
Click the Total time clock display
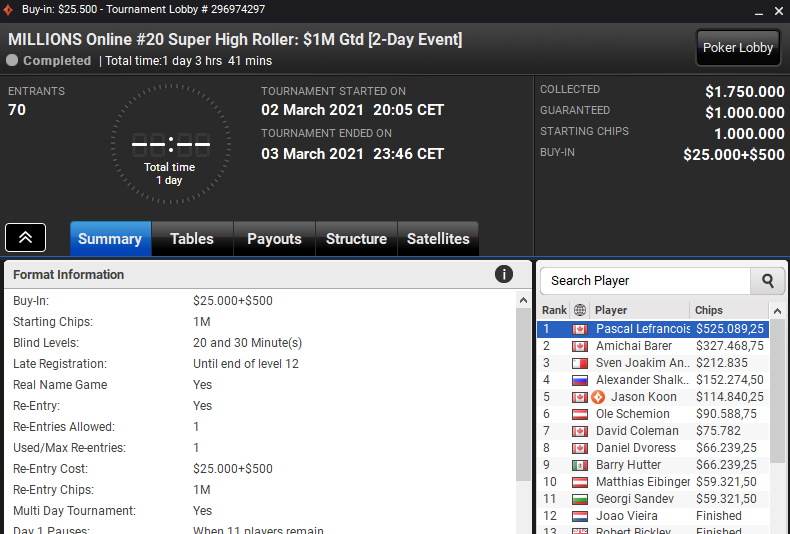[171, 144]
